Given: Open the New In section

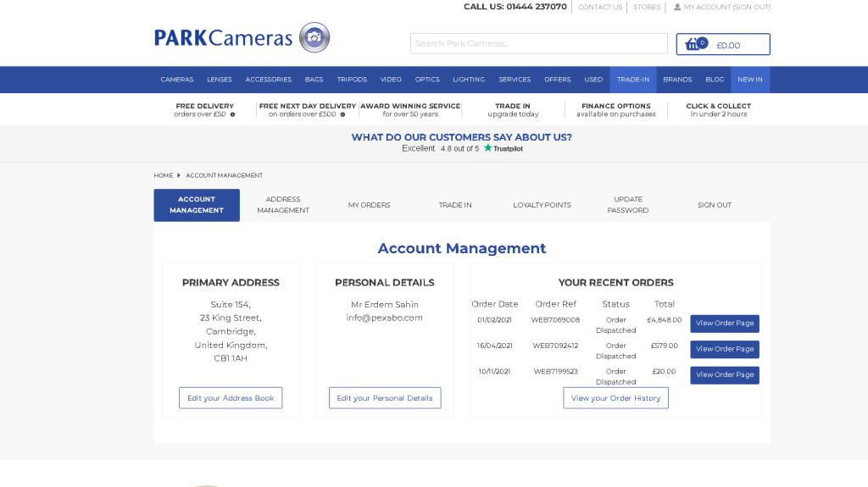Looking at the screenshot, I should [750, 80].
